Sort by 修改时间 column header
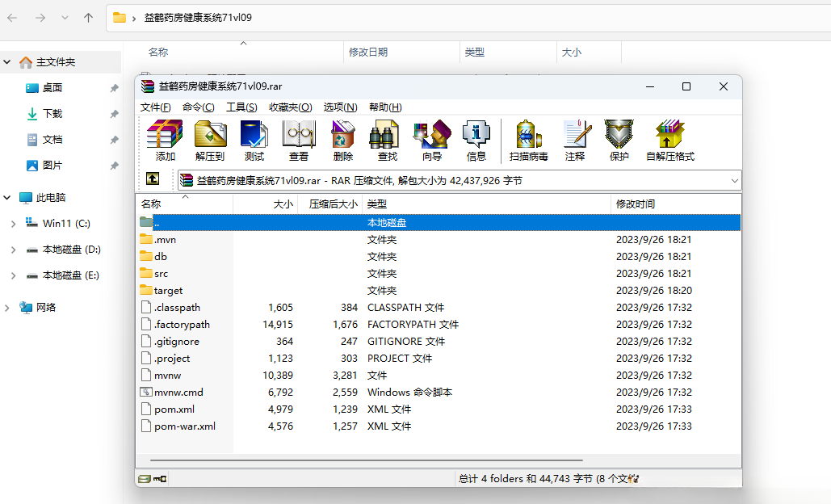This screenshot has height=504, width=831. tap(676, 204)
